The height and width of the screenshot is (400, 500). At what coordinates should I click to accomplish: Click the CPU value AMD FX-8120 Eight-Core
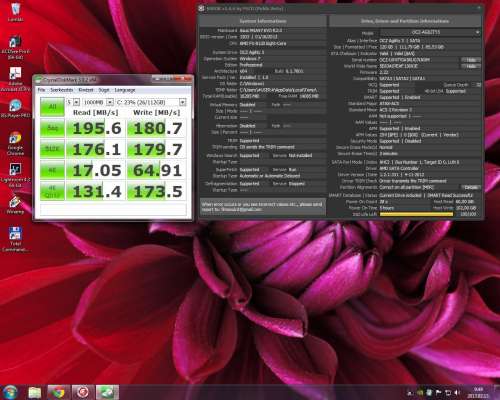(263, 43)
